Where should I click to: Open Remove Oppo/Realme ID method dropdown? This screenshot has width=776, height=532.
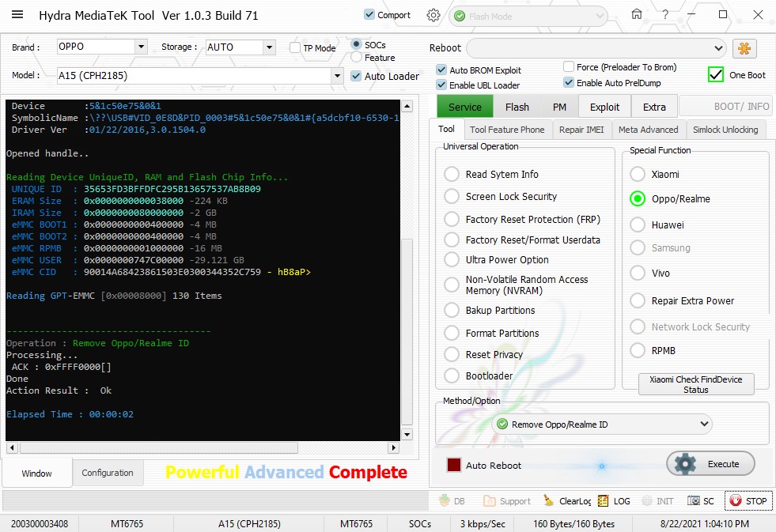coord(601,424)
